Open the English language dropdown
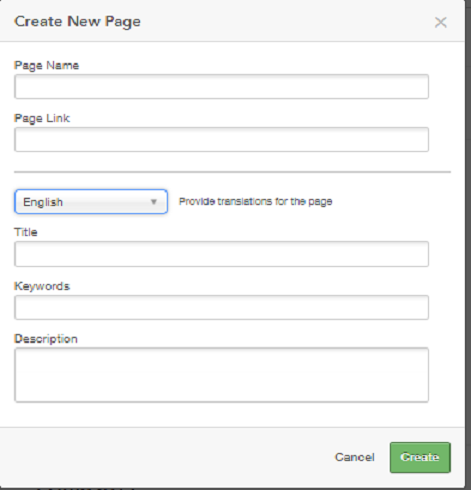Image resolution: width=471 pixels, height=490 pixels. click(91, 202)
